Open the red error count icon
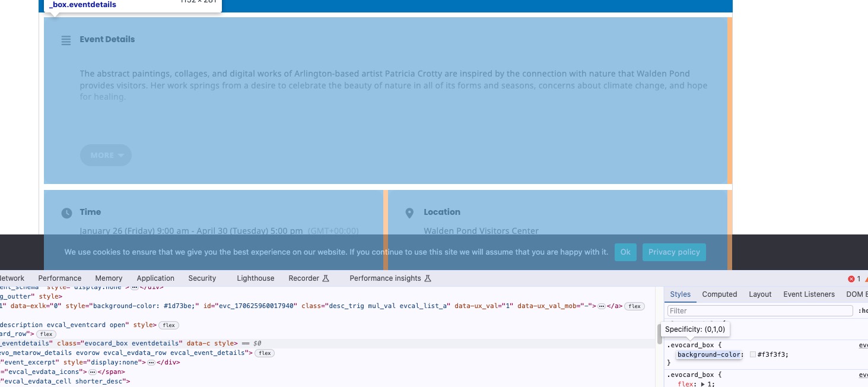Screen dimensions: 868x387 (851, 278)
